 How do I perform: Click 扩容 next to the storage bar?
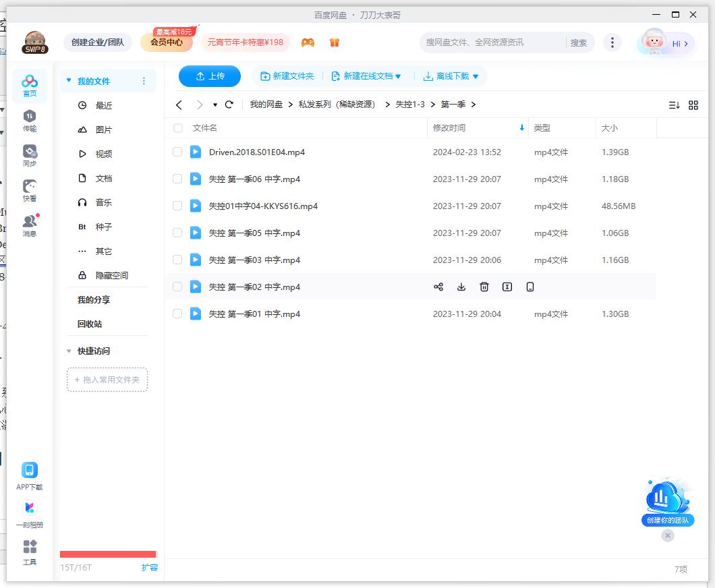[x=150, y=567]
